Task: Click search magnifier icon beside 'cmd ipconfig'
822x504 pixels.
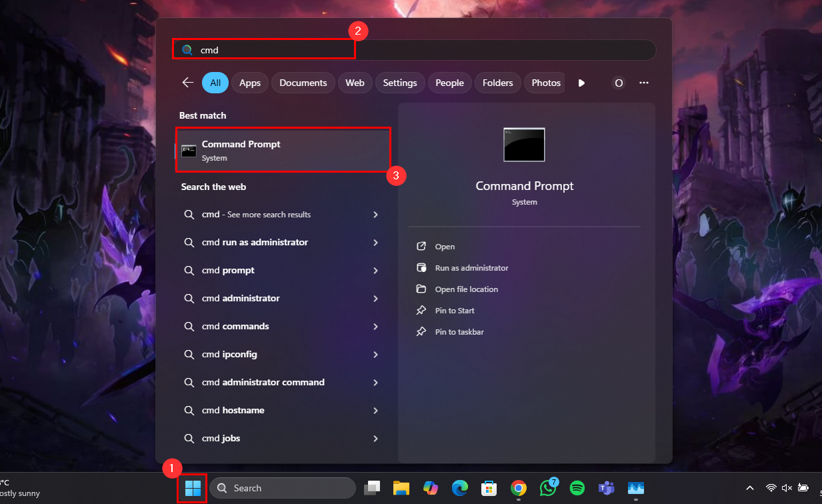Action: 189,355
